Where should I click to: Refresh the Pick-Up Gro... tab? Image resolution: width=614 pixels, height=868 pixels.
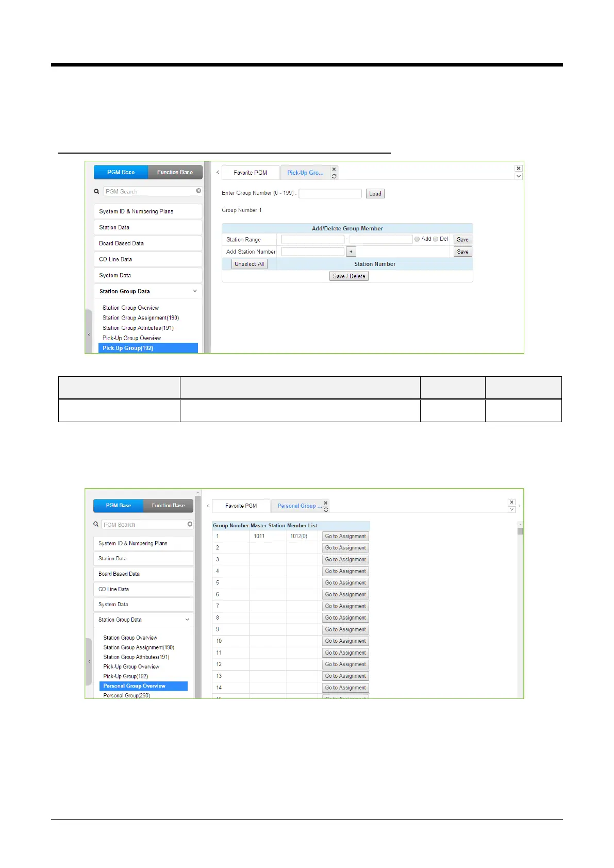click(334, 176)
